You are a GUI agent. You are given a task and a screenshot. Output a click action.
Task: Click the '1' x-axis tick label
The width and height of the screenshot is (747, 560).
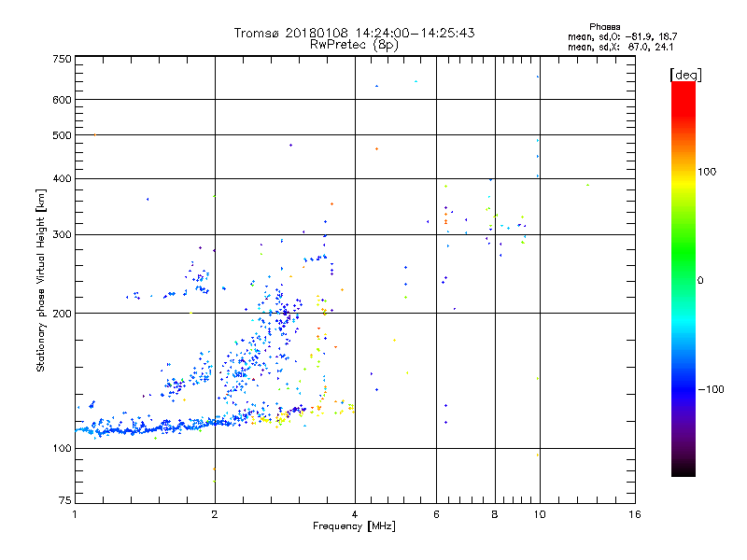(75, 514)
